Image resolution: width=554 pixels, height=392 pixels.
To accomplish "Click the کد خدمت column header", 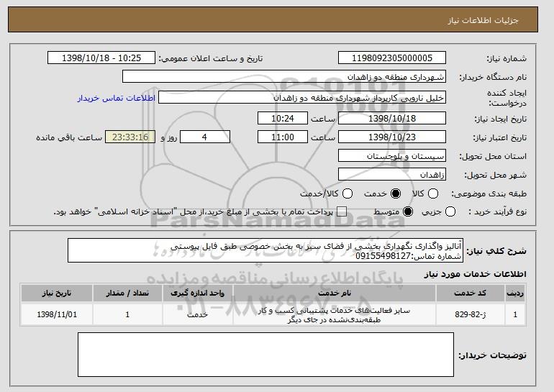I will coord(470,293).
